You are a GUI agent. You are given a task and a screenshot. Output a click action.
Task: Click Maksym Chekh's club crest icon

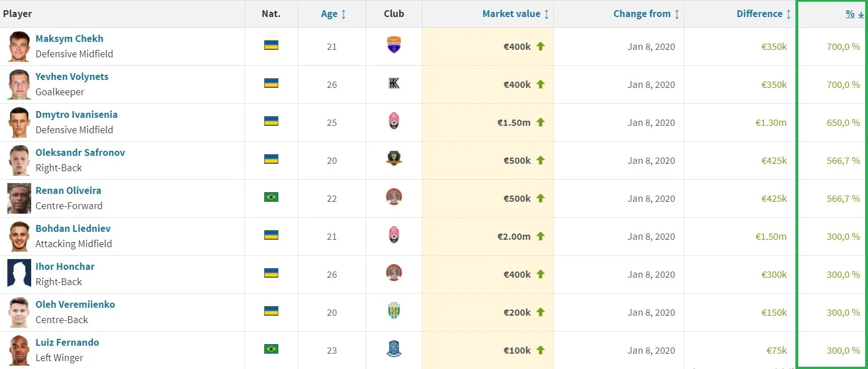[x=393, y=45]
